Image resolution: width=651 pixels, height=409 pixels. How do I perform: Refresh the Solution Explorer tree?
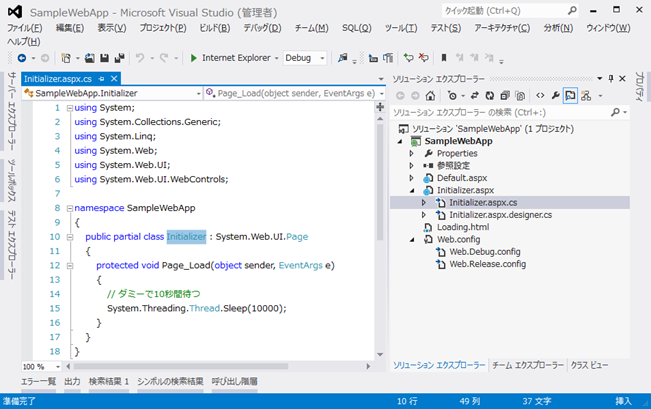click(490, 96)
